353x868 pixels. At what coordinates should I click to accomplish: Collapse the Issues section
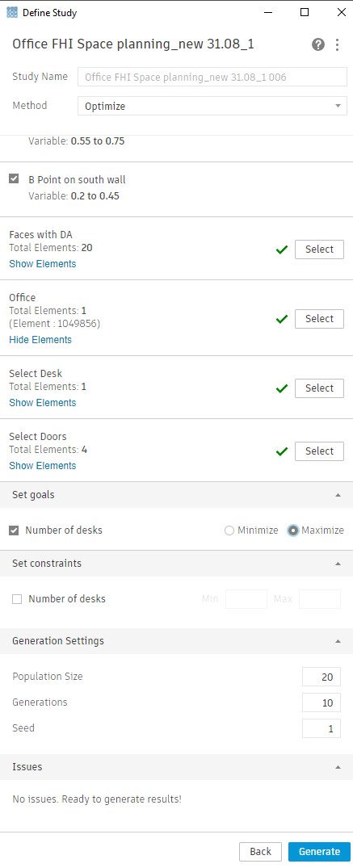[x=338, y=767]
